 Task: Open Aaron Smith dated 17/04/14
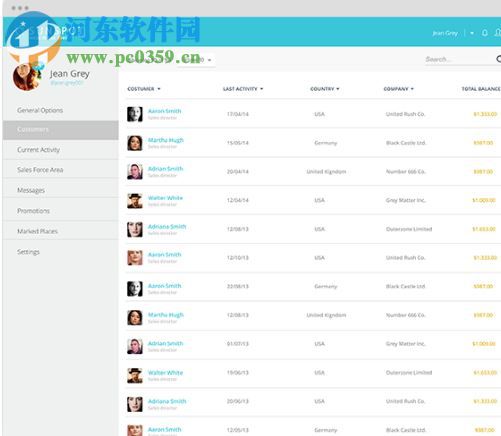165,111
